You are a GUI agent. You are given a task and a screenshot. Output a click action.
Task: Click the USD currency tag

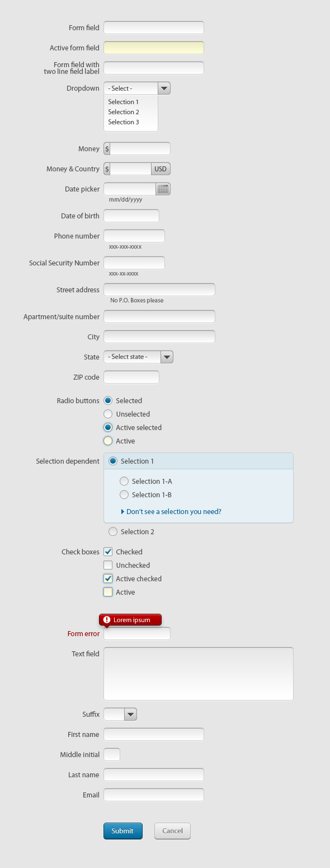click(161, 169)
